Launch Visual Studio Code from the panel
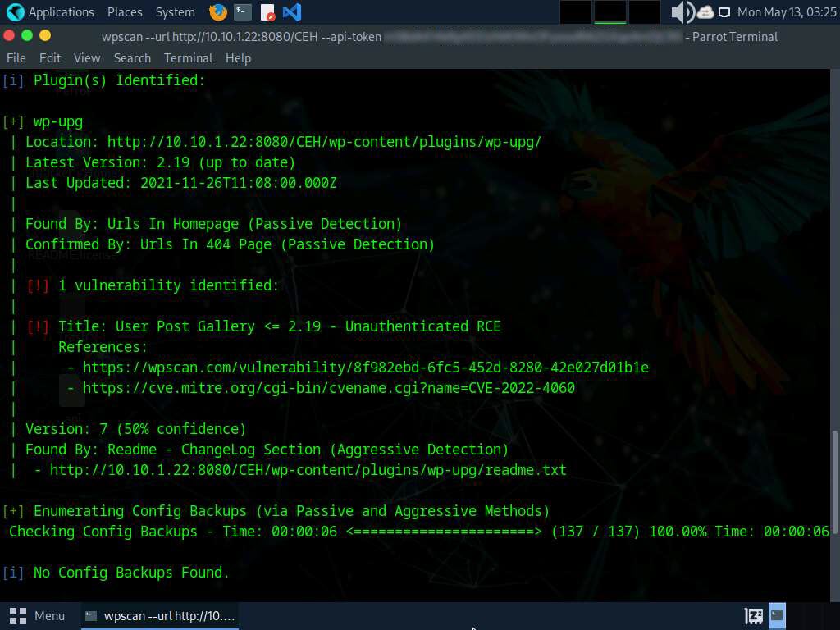This screenshot has width=840, height=630. tap(291, 12)
